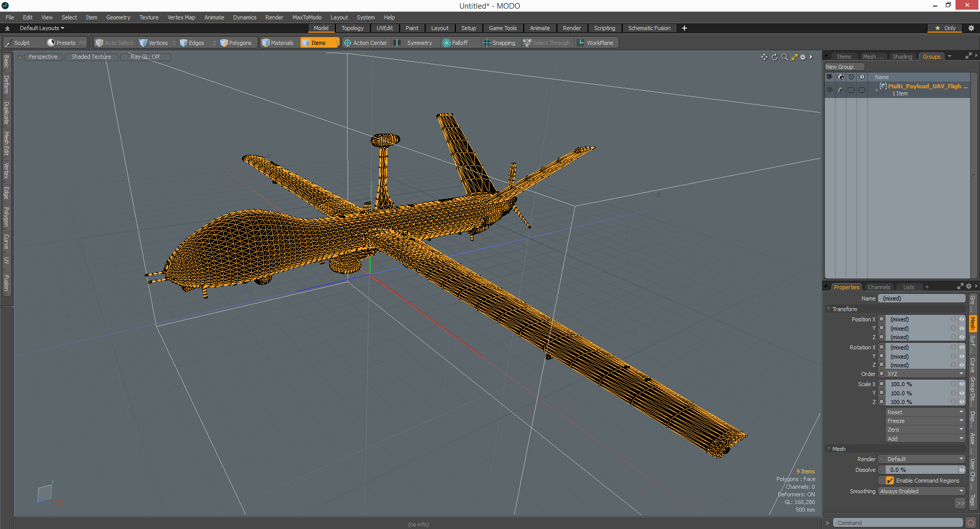Image resolution: width=980 pixels, height=529 pixels.
Task: Click the Command input field
Action: pyautogui.click(x=897, y=523)
